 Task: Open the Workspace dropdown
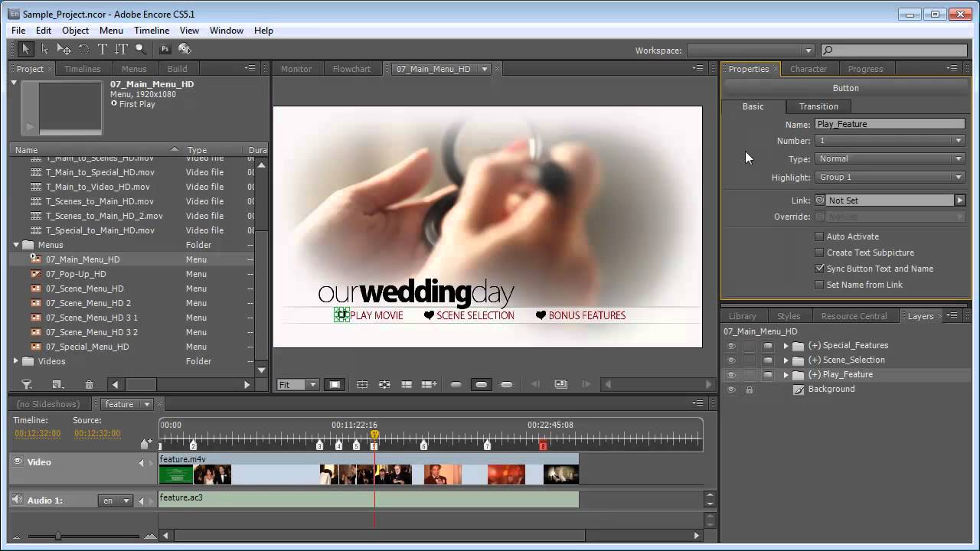tap(751, 51)
